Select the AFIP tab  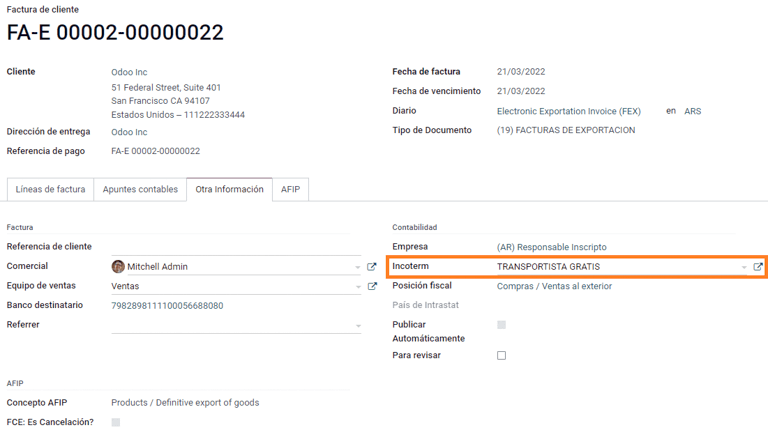290,189
